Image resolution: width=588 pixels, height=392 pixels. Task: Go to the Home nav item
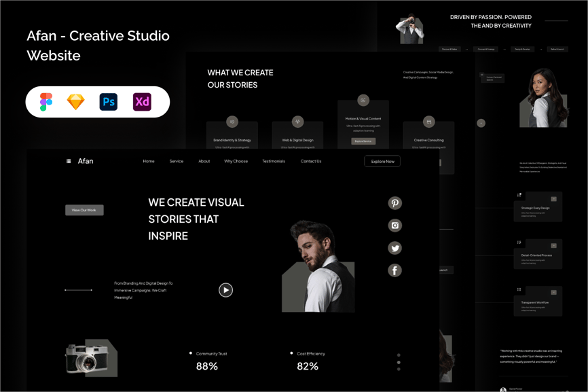[149, 162]
